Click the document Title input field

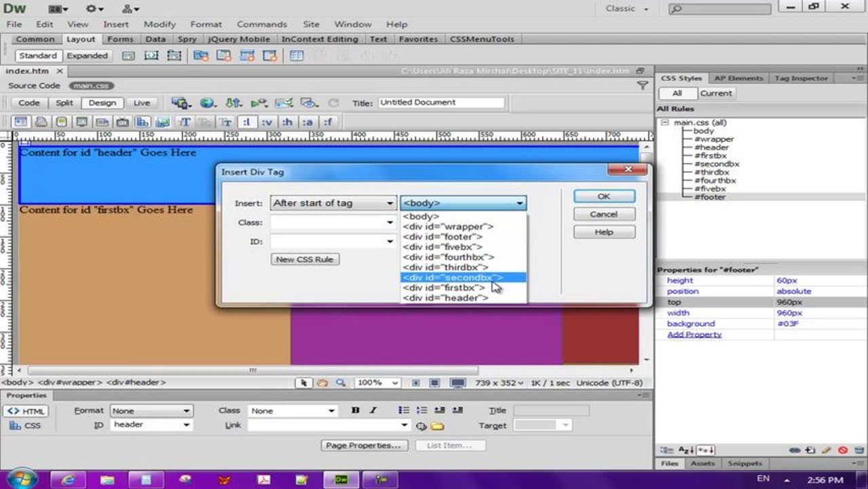(441, 103)
